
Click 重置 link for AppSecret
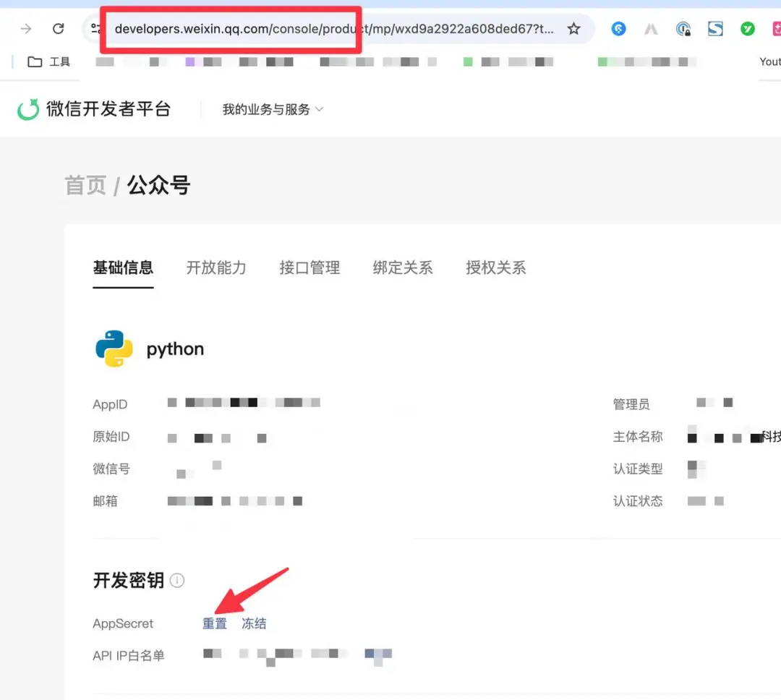pos(215,623)
